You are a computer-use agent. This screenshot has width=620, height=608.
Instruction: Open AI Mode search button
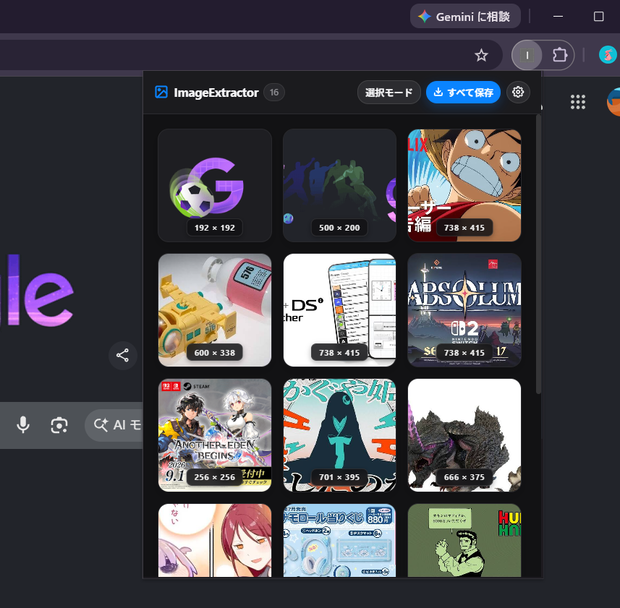point(115,425)
